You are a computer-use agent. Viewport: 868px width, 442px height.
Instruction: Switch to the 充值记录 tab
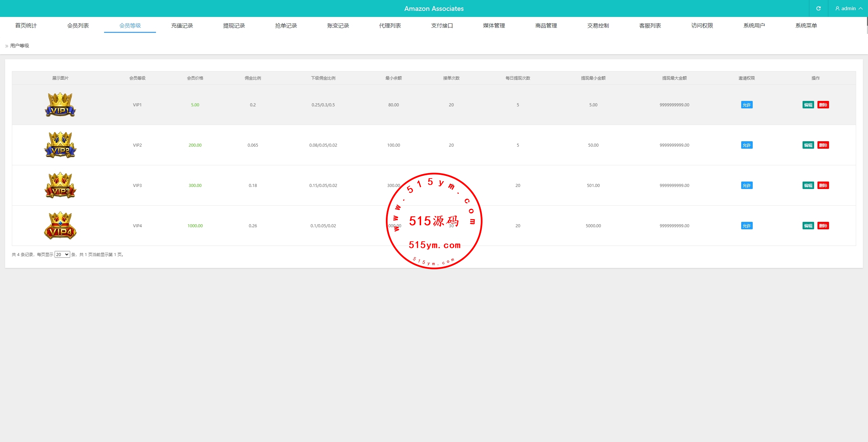tap(182, 26)
